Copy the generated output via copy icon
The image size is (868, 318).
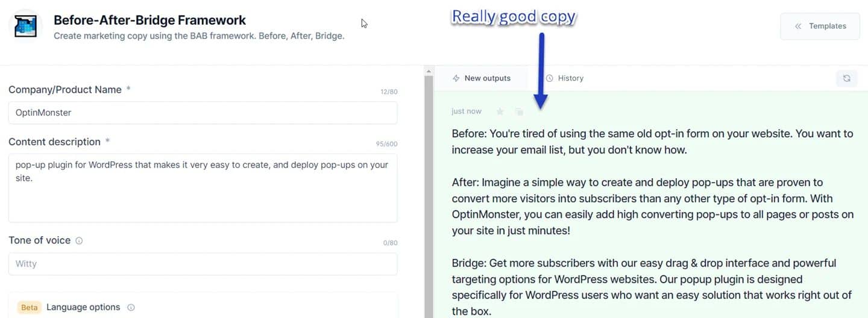519,111
